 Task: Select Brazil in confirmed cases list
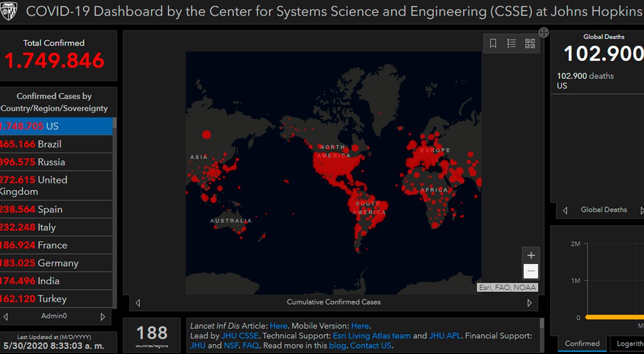tap(56, 144)
